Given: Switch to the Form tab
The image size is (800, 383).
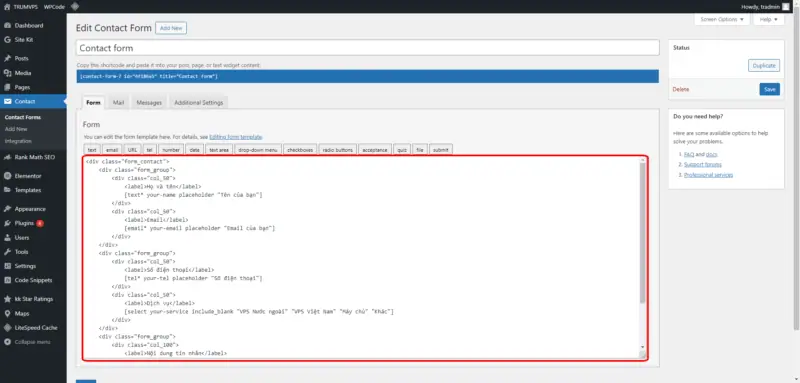Looking at the screenshot, I should click(93, 103).
